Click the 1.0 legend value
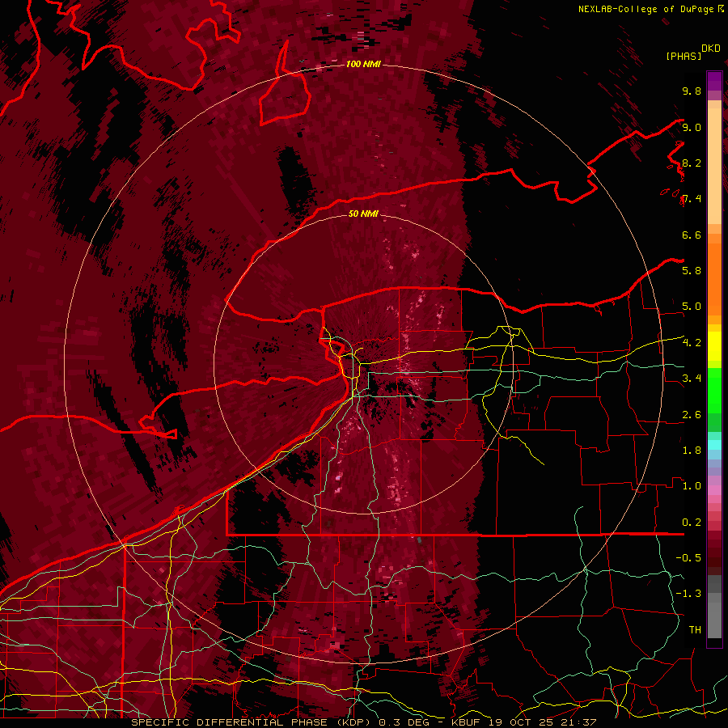The image size is (728, 728). (692, 486)
